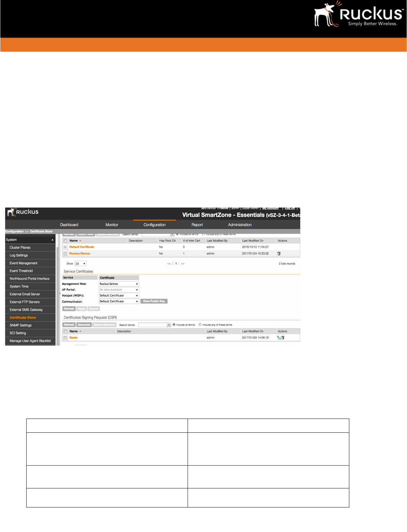Click into the CSR search terms field

click(152, 325)
